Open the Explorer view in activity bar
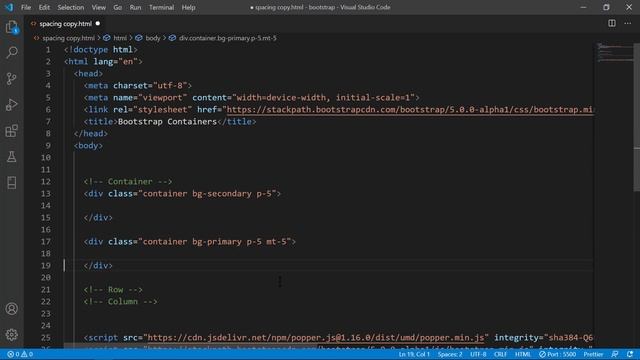Screen dimensions: 640x360 coord(12,27)
